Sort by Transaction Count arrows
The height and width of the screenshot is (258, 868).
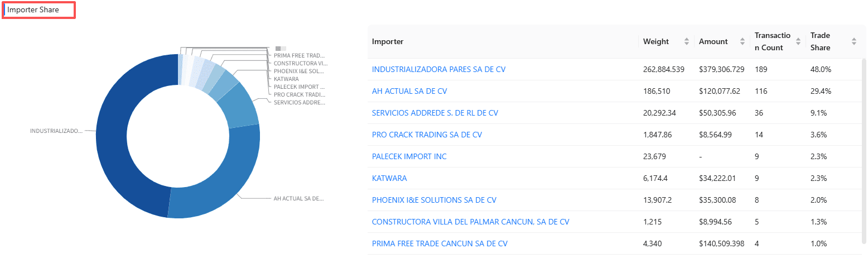[x=798, y=41]
